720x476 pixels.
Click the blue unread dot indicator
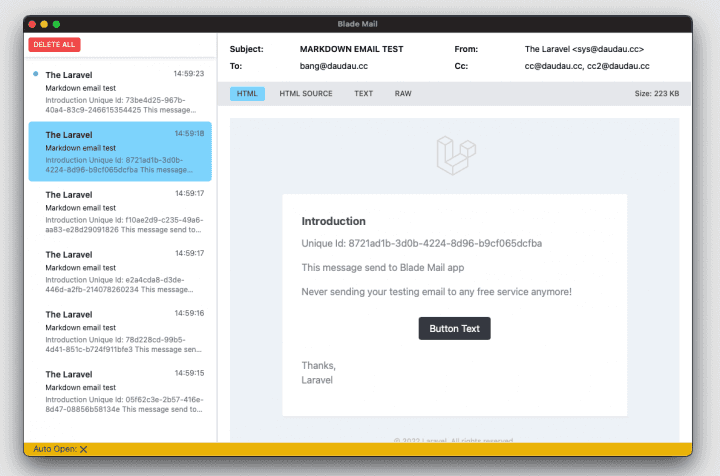tap(36, 74)
